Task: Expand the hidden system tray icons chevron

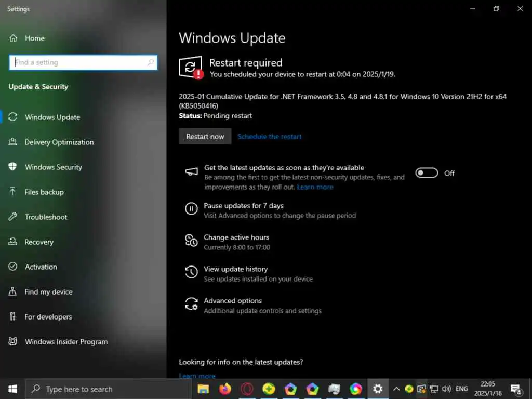Action: pos(396,389)
